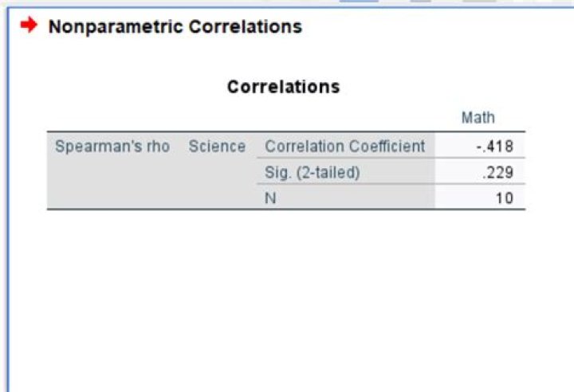Select the cell showing N of 10

pos(504,198)
